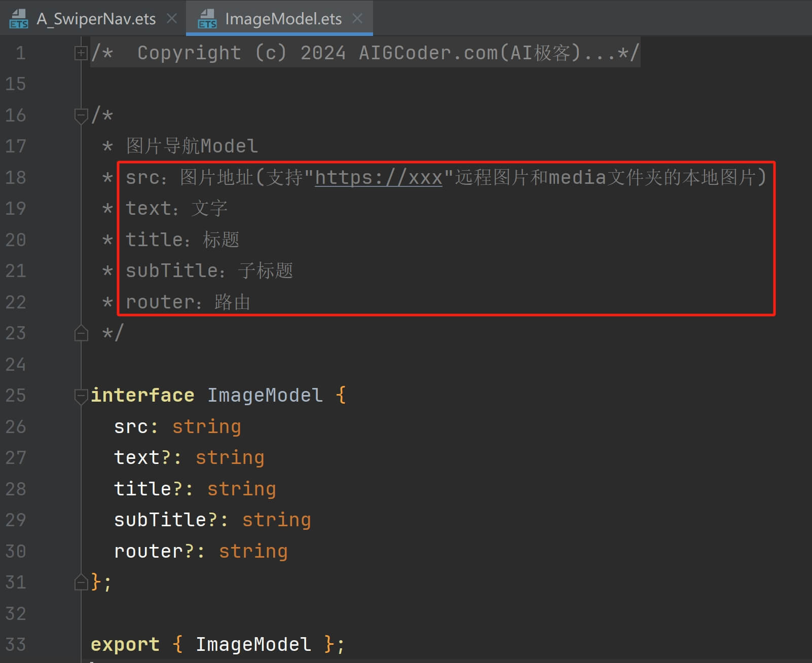Viewport: 812px width, 663px height.
Task: Collapse the block comment starting at line 16
Action: coord(81,115)
